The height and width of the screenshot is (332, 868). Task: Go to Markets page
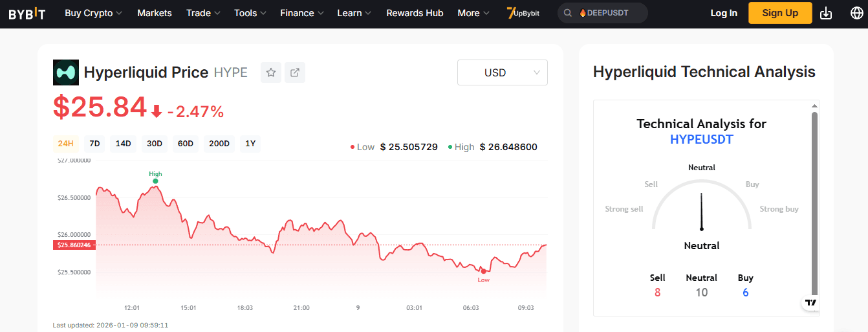[x=155, y=13]
